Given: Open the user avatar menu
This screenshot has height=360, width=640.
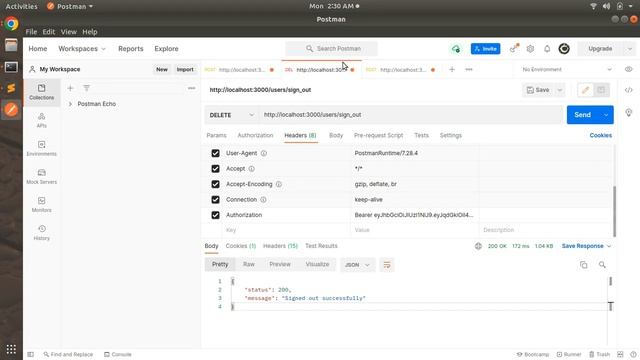Looking at the screenshot, I should (x=564, y=49).
